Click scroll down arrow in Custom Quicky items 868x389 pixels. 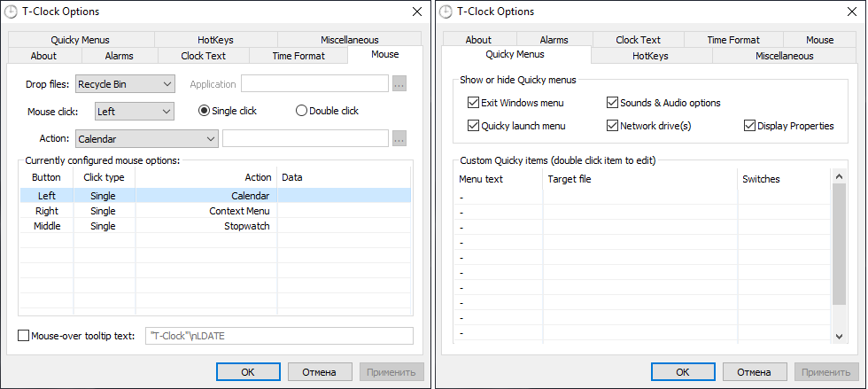click(x=840, y=337)
